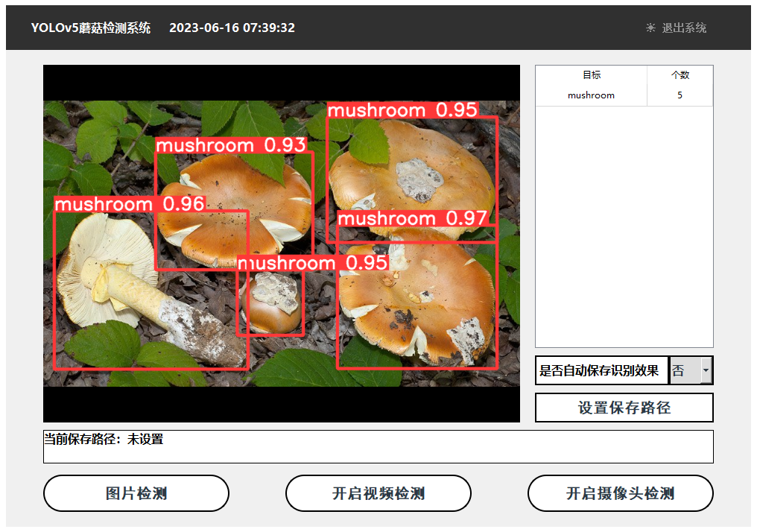Click the 设置保存路径 button
This screenshot has width=757, height=532.
(x=624, y=408)
